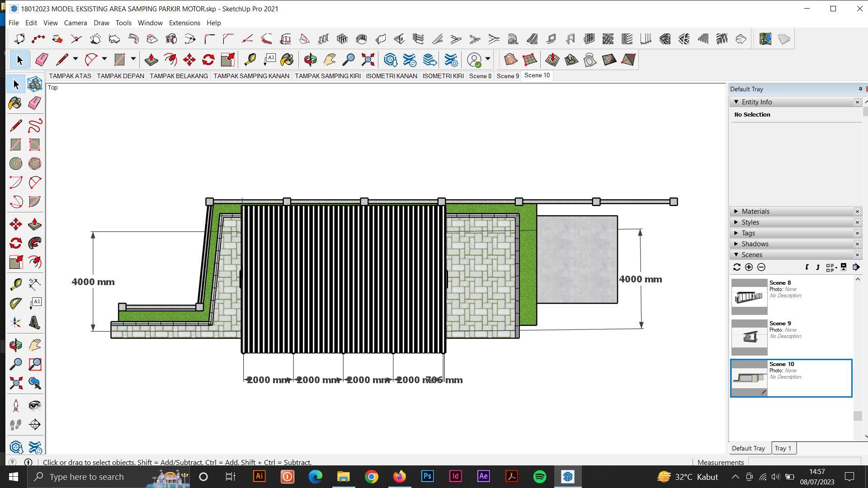Open the pencil line tool dropdown arrow
The height and width of the screenshot is (488, 868).
pyautogui.click(x=75, y=59)
